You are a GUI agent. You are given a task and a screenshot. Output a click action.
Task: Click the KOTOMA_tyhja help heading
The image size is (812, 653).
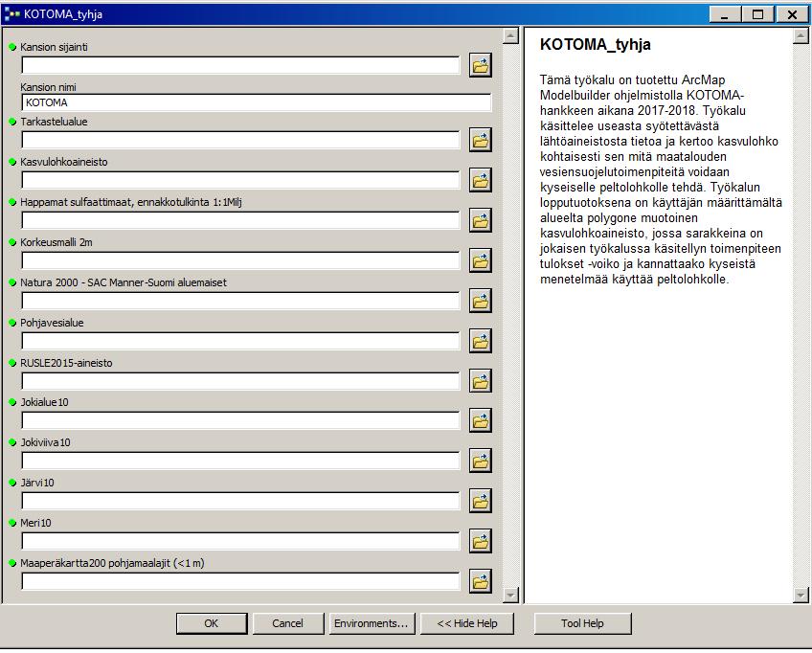(x=595, y=45)
